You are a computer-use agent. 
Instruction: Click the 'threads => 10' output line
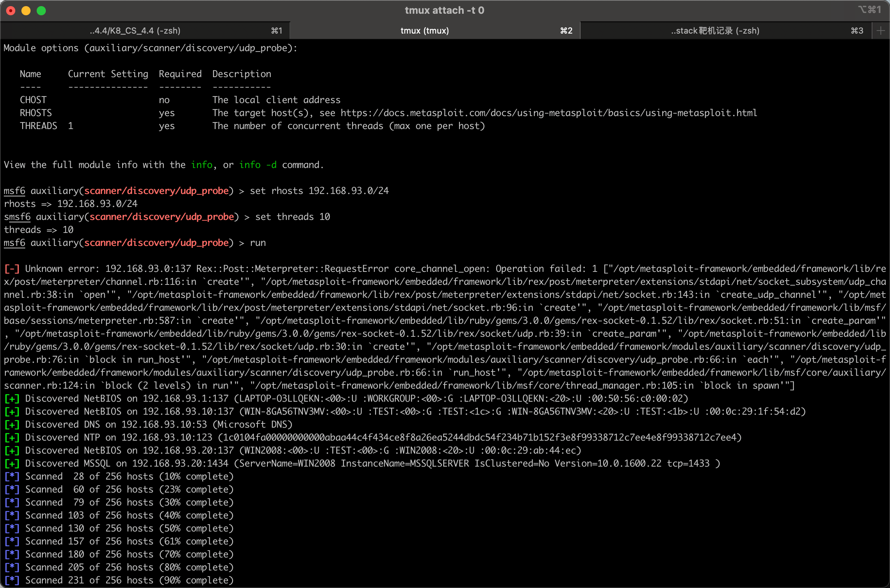tap(39, 230)
